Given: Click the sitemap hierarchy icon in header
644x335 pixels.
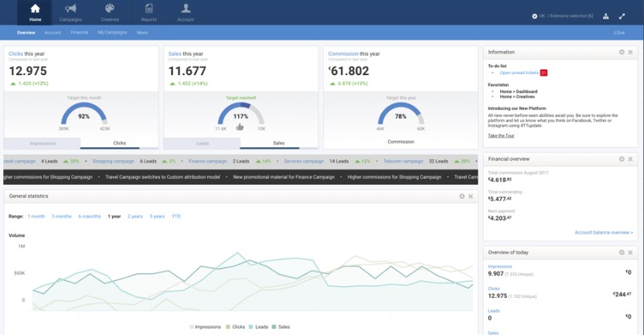Looking at the screenshot, I should 605,16.
